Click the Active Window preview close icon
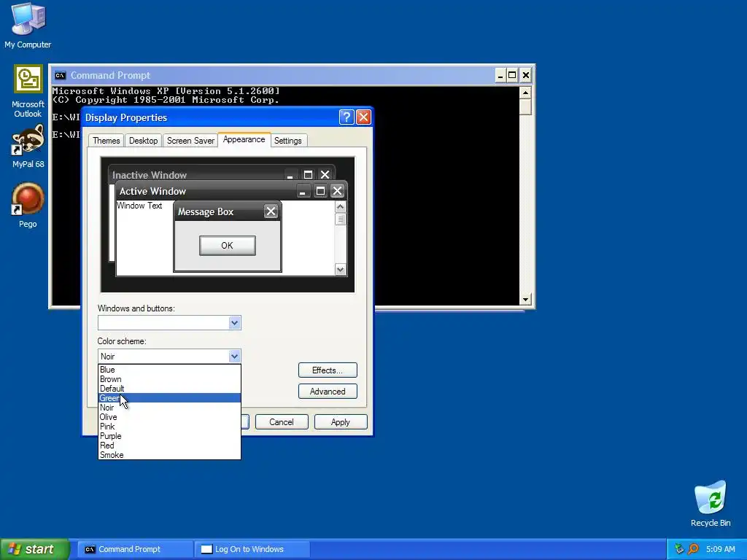Viewport: 747px width, 560px height. (337, 191)
